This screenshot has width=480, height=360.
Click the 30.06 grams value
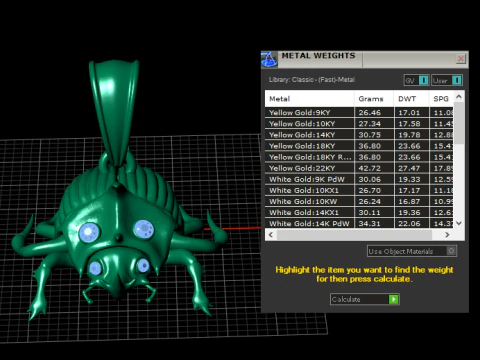point(369,179)
